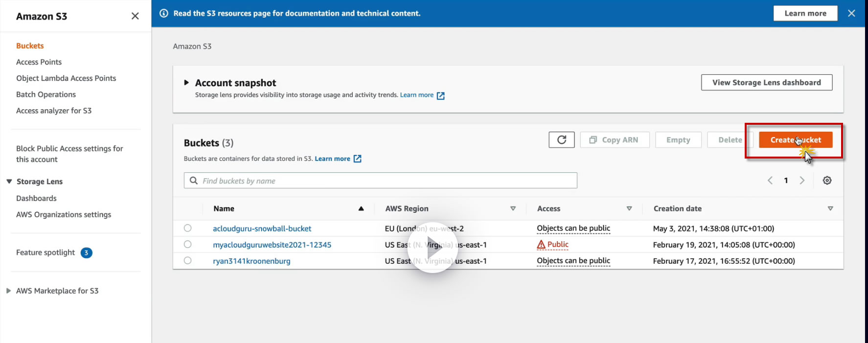
Task: Close the Amazon S3 sidebar panel
Action: click(135, 16)
